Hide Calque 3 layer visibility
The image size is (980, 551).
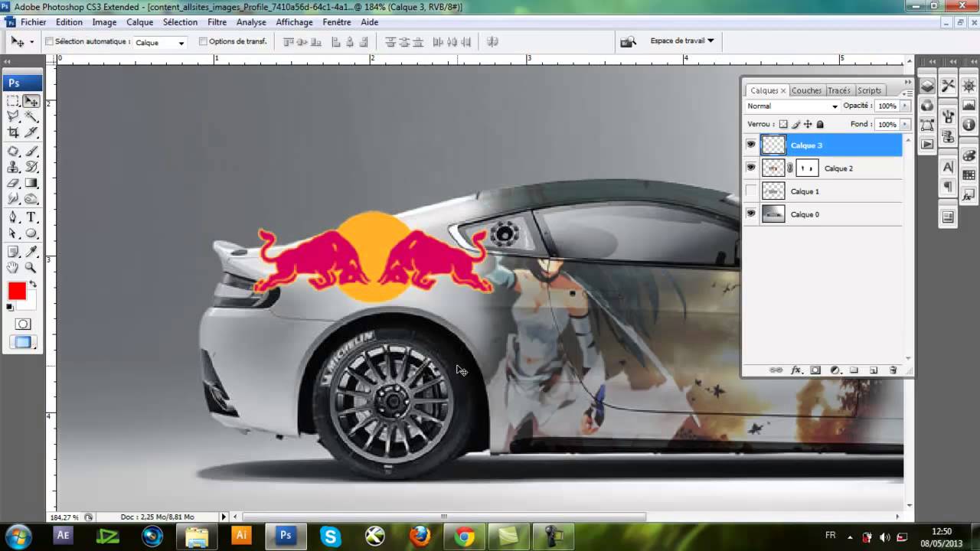[751, 145]
